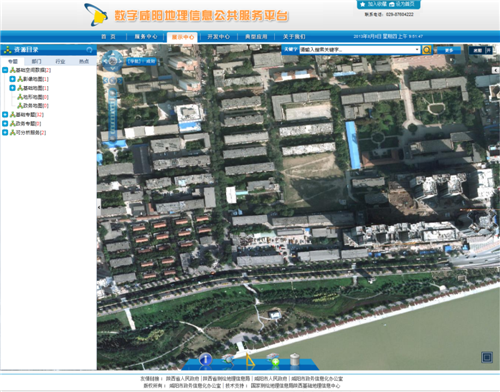This screenshot has width=500, height=392.
Task: Click the zoom-in button atop zoom slider
Action: point(113,93)
